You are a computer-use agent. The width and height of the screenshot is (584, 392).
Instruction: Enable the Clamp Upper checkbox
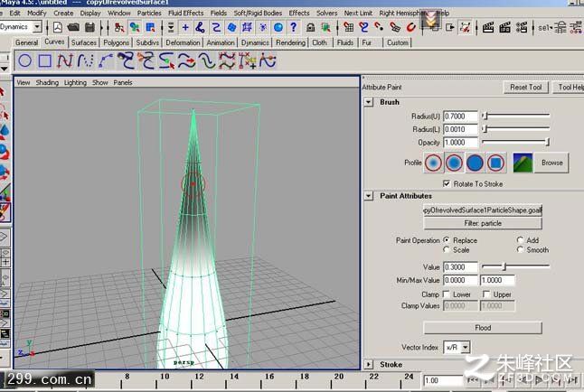[486, 294]
